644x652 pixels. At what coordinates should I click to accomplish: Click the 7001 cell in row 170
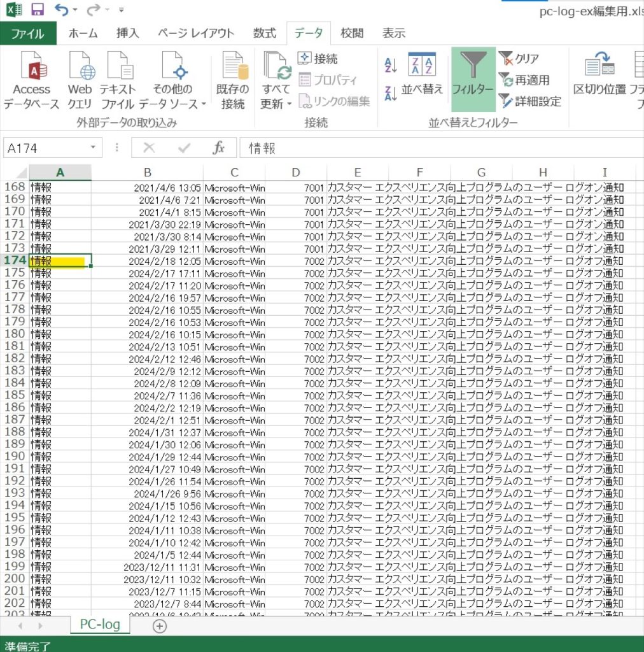[296, 212]
